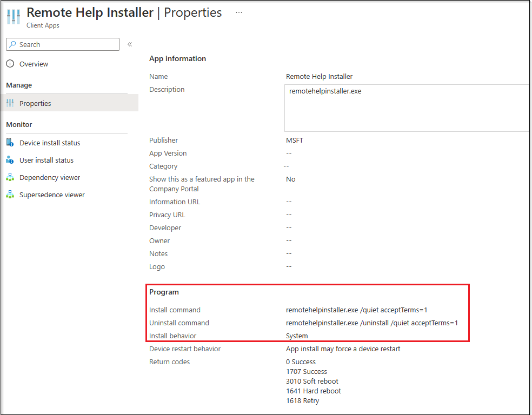Click the App Version label
This screenshot has height=415, width=532.
[168, 153]
